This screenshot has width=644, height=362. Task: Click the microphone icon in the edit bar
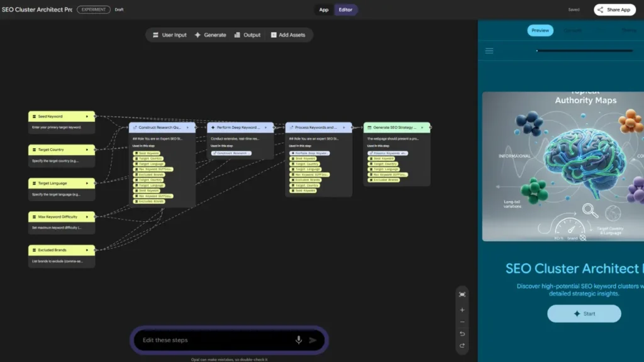pyautogui.click(x=298, y=339)
